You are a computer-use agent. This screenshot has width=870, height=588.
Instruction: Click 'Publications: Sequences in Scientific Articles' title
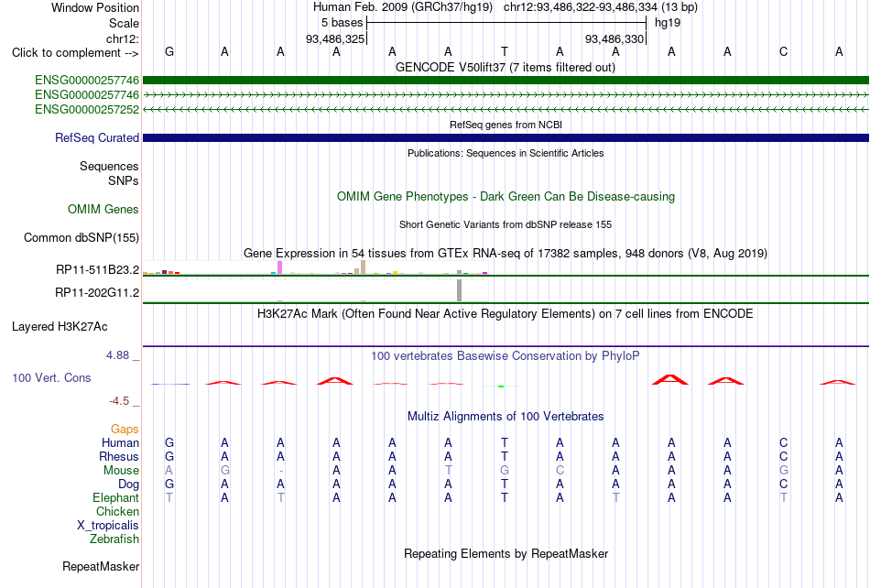tap(506, 153)
